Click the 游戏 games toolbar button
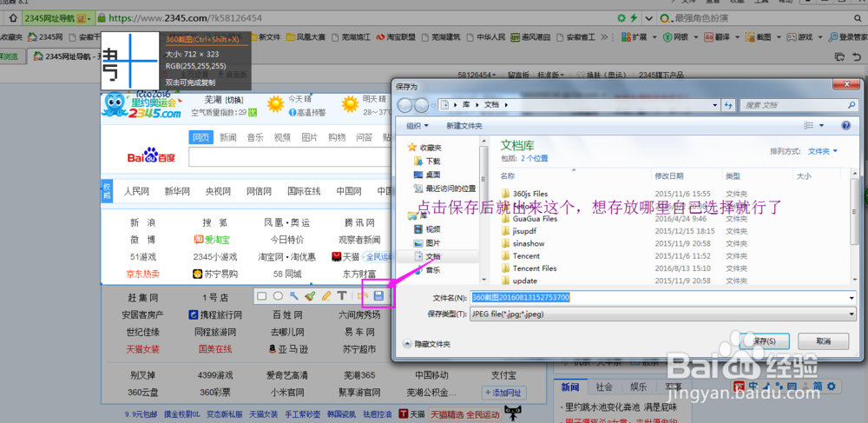This screenshot has width=868, height=423. (799, 37)
